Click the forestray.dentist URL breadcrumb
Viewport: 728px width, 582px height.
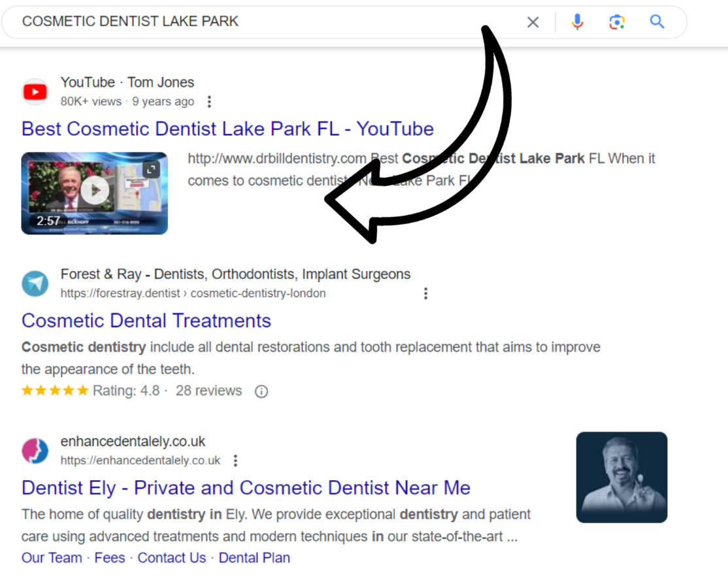click(x=193, y=293)
